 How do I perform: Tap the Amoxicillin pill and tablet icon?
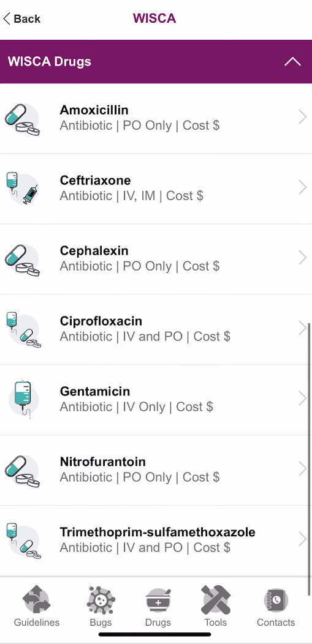point(23,119)
